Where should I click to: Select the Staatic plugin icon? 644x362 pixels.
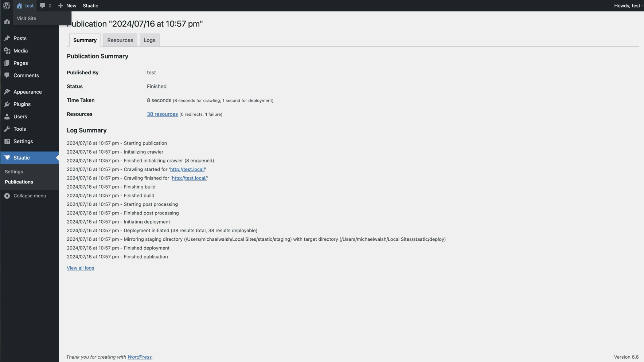click(7, 157)
